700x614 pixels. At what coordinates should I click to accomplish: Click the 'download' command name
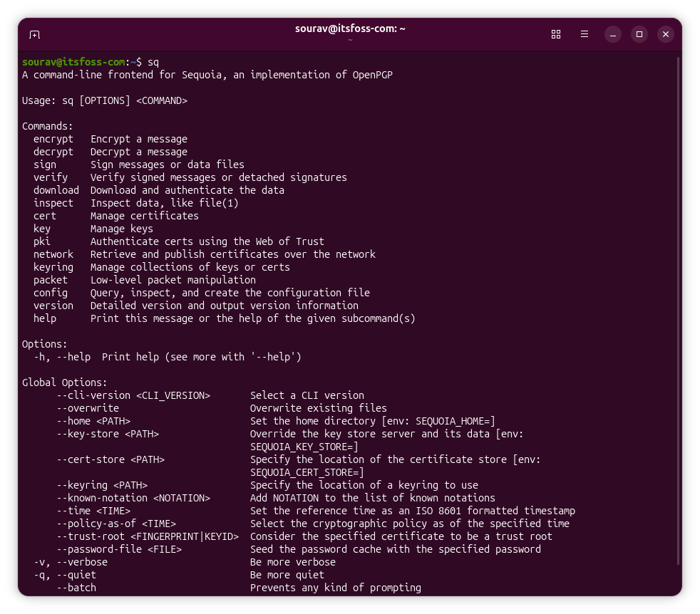click(56, 190)
